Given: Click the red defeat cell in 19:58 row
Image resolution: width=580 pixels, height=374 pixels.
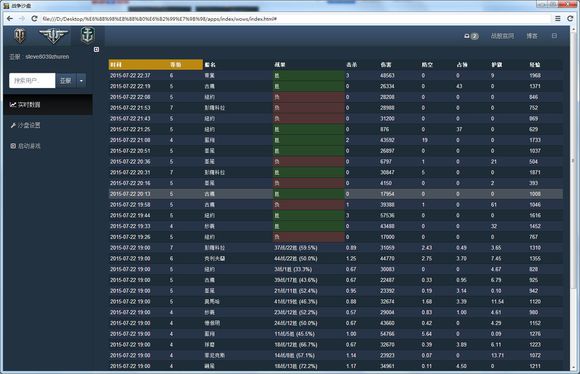Looking at the screenshot, I should pyautogui.click(x=308, y=205).
